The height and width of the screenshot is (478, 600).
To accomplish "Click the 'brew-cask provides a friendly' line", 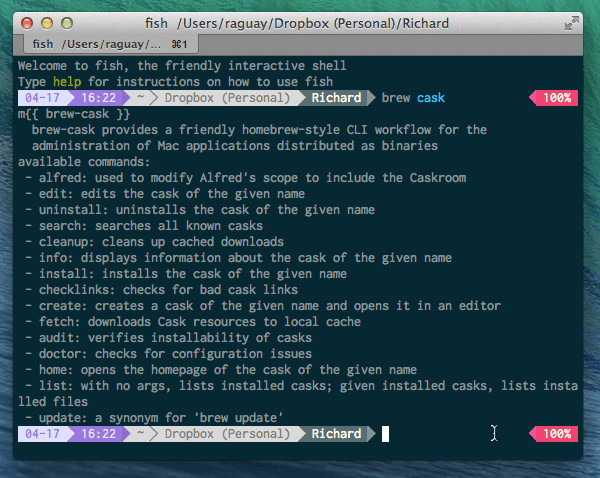I will click(259, 130).
